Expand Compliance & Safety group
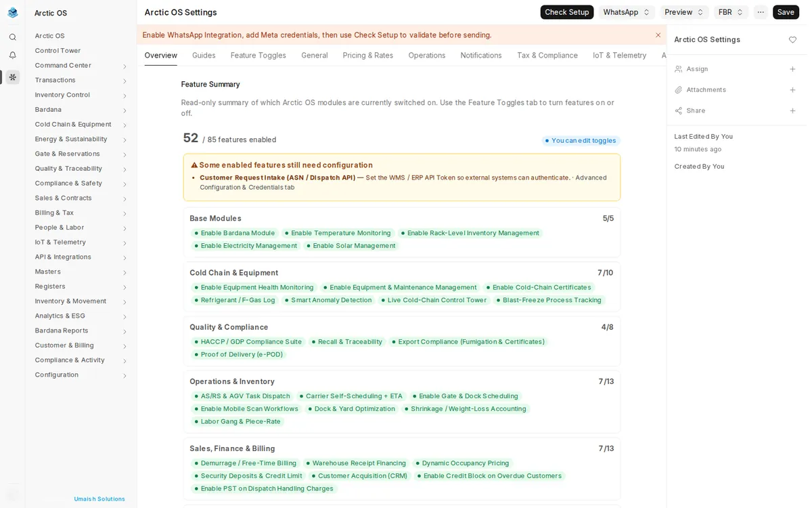The image size is (812, 508). click(125, 184)
